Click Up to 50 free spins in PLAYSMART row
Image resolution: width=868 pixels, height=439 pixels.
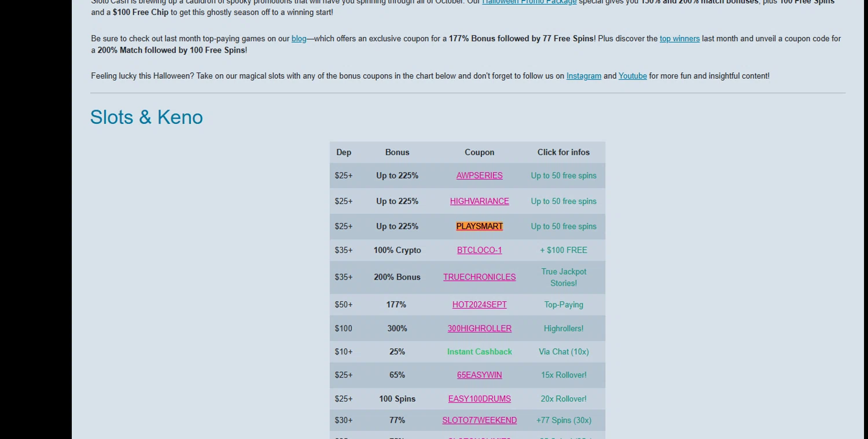564,226
